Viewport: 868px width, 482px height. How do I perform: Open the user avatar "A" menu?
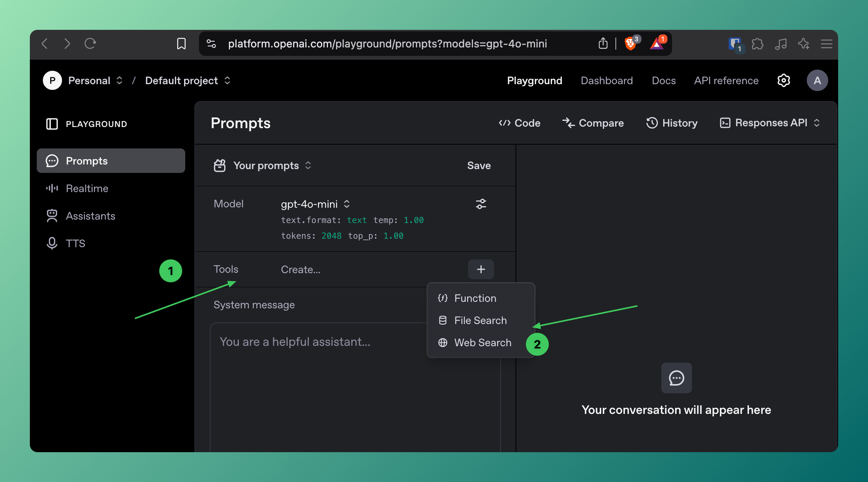click(x=817, y=80)
